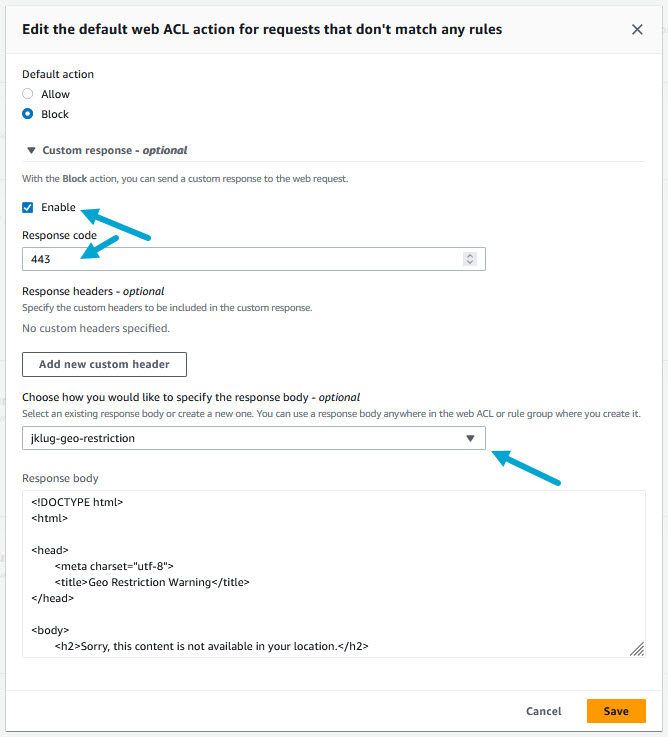Collapse the Custom response section triangle
Image resolution: width=668 pixels, height=737 pixels.
29,151
